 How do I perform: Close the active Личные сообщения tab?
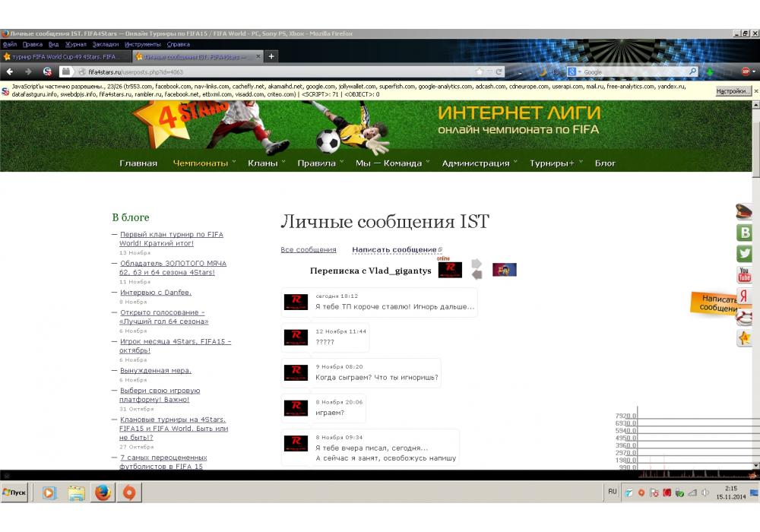[x=258, y=56]
